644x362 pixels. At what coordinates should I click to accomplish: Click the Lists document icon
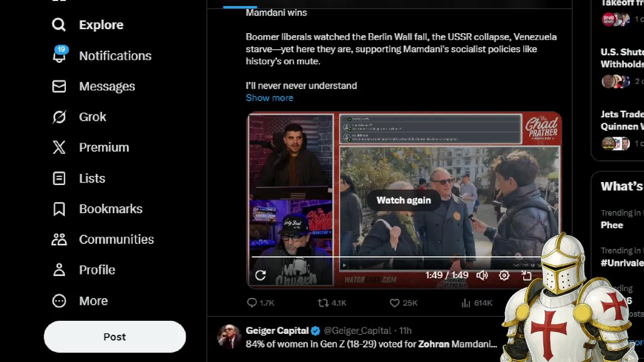click(59, 178)
